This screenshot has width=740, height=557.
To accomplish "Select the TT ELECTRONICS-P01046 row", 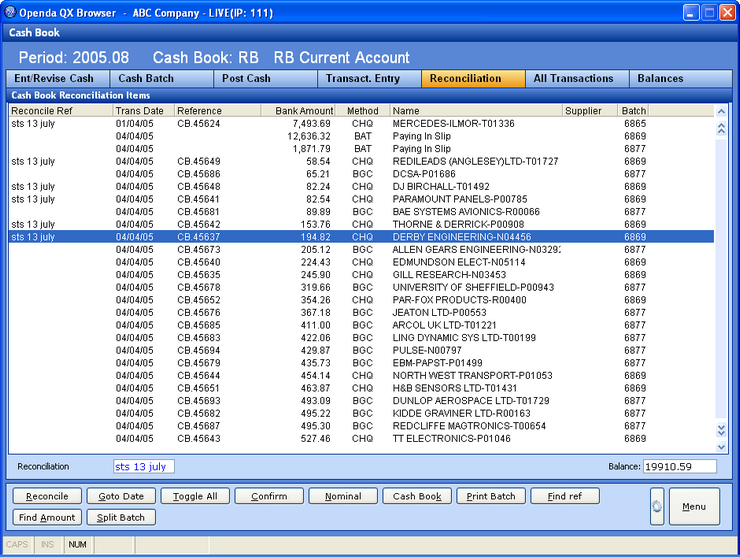I will coord(362,438).
